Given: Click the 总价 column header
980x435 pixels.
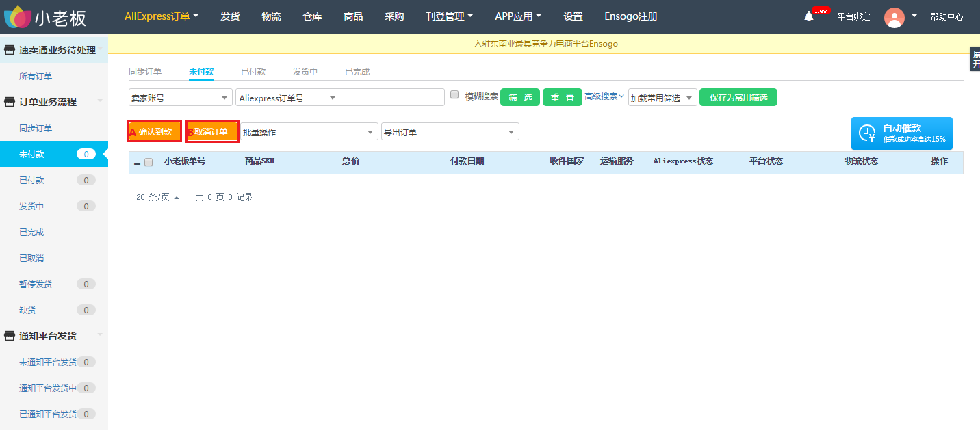Looking at the screenshot, I should (350, 161).
